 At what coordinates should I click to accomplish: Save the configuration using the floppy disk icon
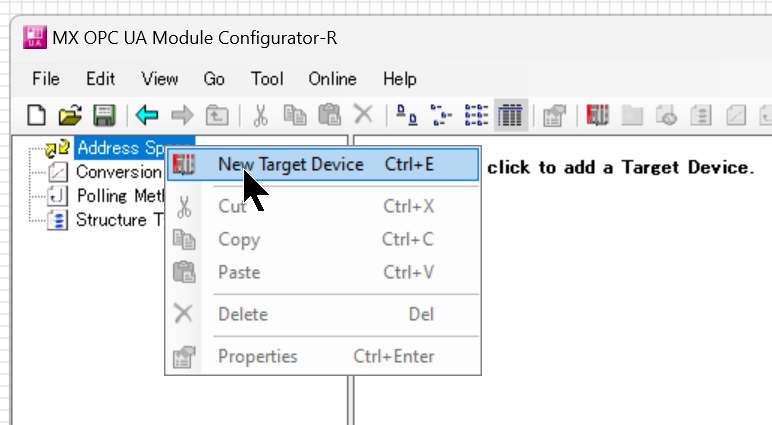pyautogui.click(x=104, y=116)
